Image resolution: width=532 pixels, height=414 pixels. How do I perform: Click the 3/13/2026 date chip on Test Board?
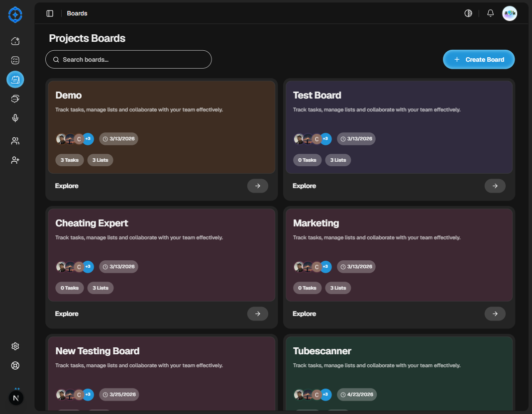click(356, 139)
